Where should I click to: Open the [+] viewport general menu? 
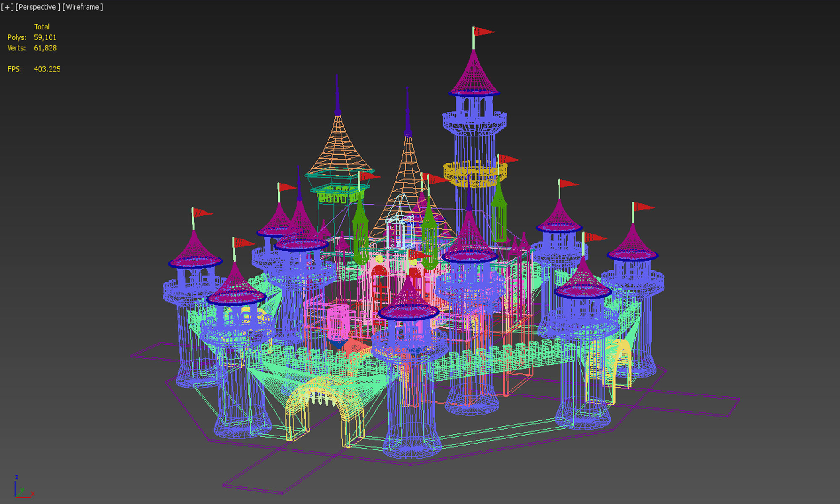[7, 7]
